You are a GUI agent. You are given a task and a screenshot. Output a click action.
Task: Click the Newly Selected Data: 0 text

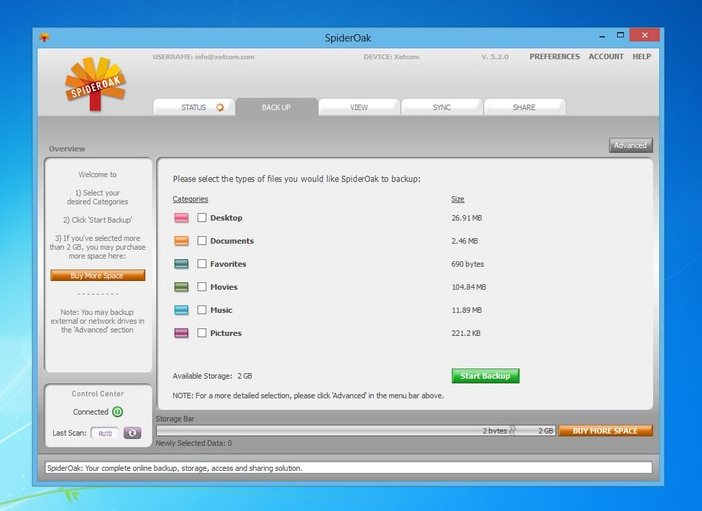click(194, 443)
